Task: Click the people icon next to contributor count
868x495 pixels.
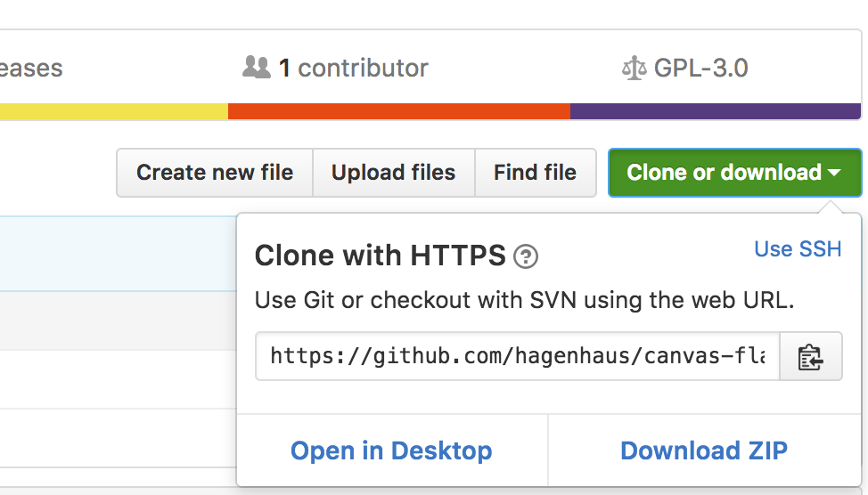Action: 257,68
